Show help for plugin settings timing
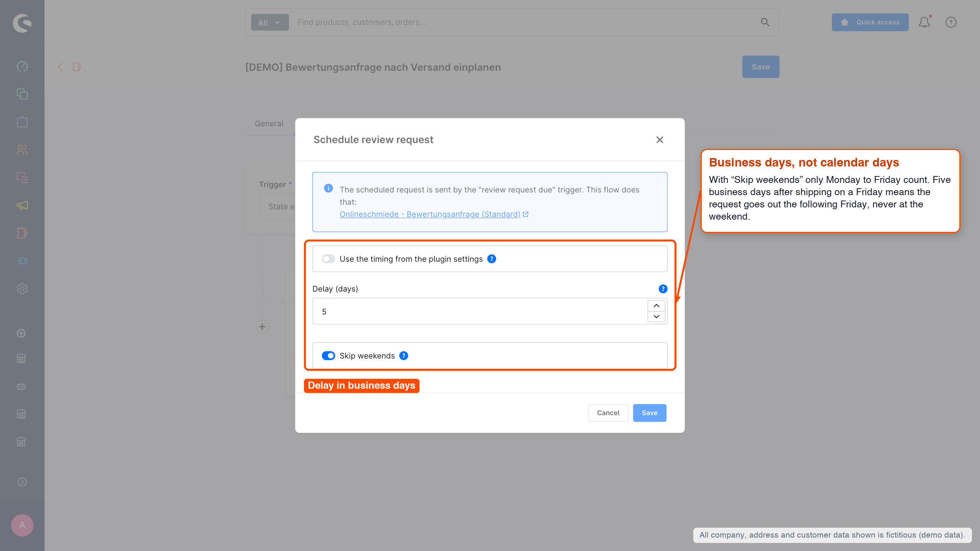The width and height of the screenshot is (980, 551). coord(492,259)
